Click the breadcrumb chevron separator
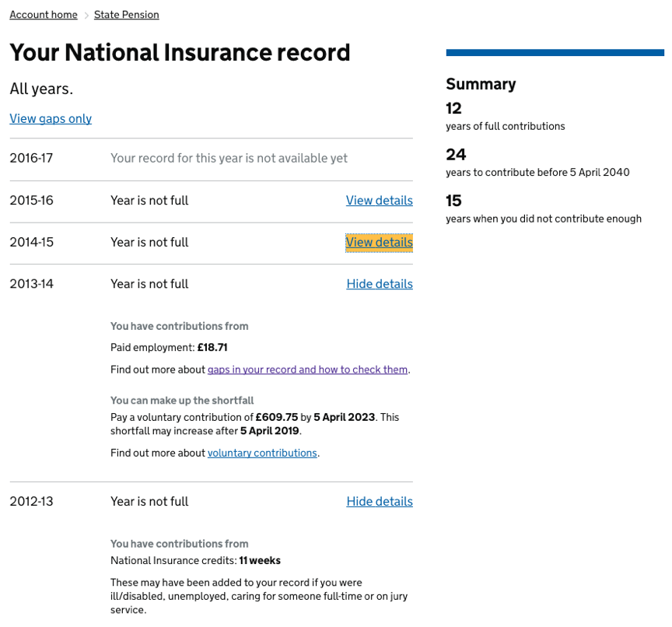672x627 pixels. pos(86,16)
